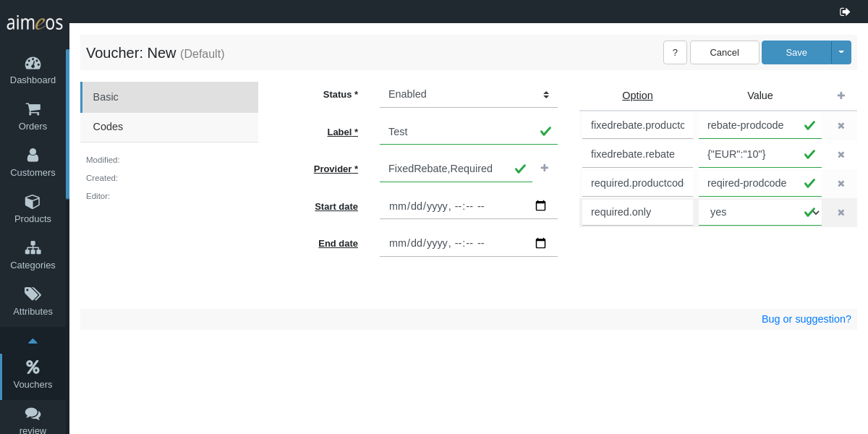
Task: Click the Option column header
Action: (x=637, y=95)
